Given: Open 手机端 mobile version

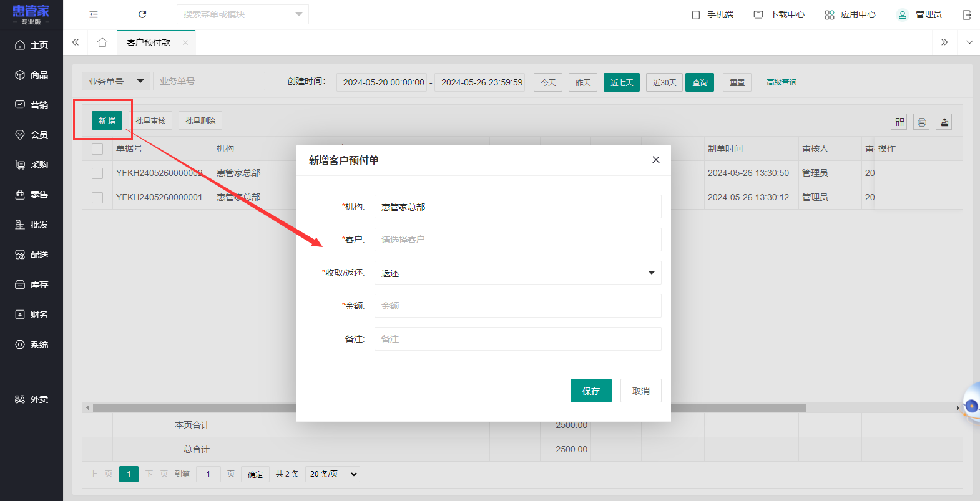Looking at the screenshot, I should [x=713, y=14].
